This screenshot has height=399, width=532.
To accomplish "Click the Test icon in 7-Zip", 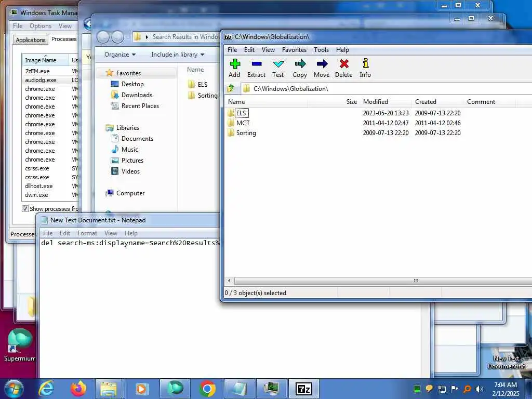I will coord(278,64).
